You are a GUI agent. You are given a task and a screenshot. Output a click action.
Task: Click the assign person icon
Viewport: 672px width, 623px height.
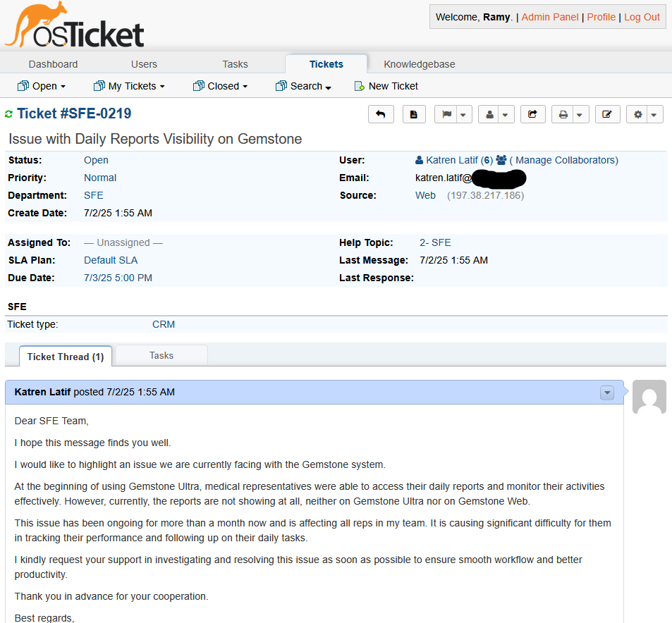[489, 114]
